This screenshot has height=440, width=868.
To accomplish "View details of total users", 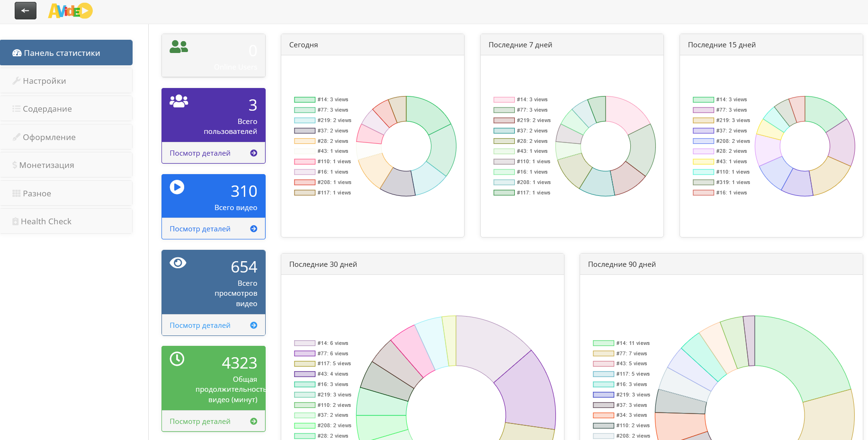I will click(214, 153).
